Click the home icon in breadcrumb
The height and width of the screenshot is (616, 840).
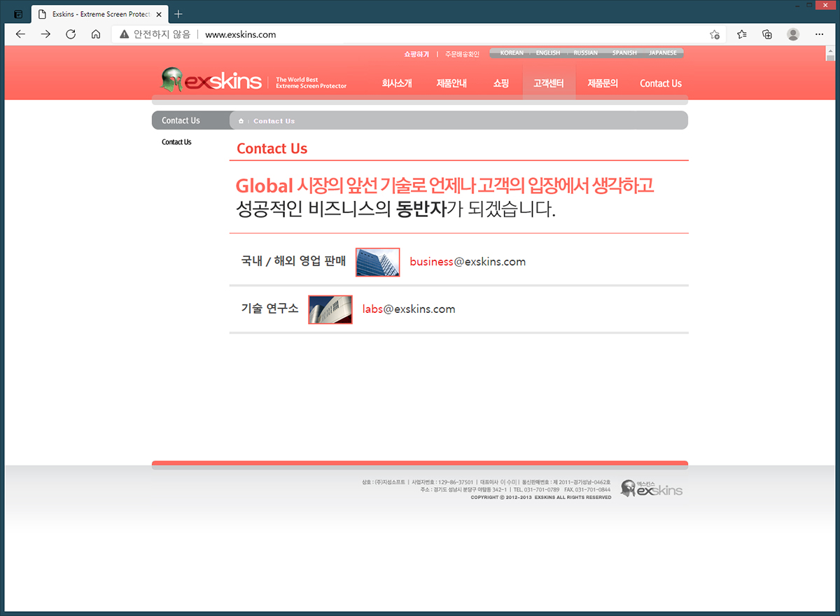click(x=241, y=121)
